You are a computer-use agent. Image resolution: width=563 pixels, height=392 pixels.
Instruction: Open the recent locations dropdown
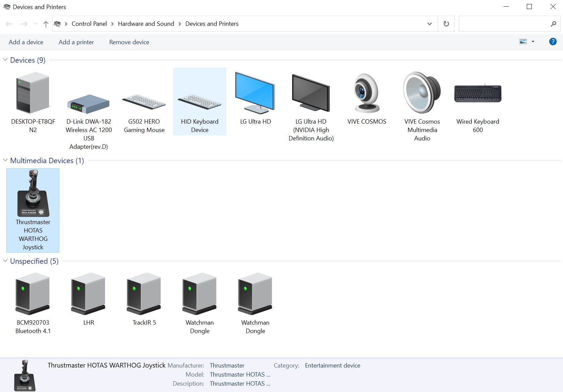pyautogui.click(x=36, y=24)
